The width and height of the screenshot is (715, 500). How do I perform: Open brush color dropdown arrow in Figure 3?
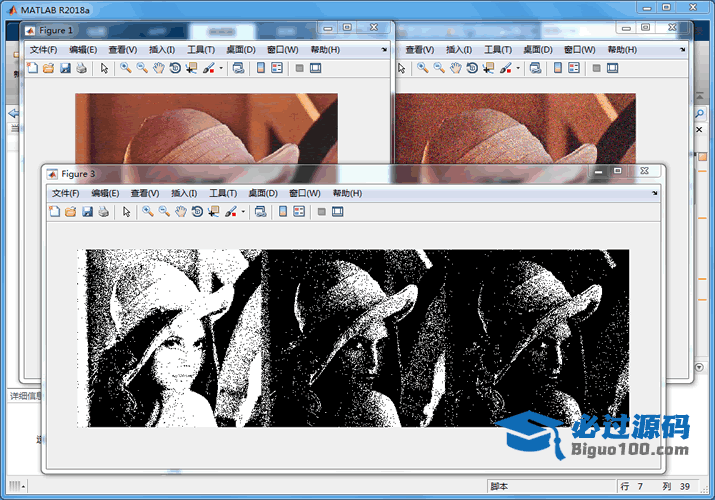pos(243,211)
